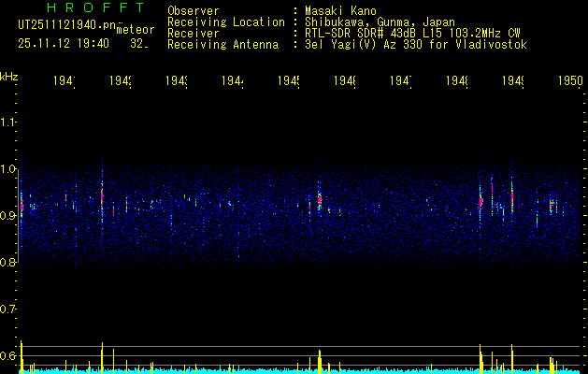The height and width of the screenshot is (374, 588).
Task: Click the Receiving Location label
Action: pyautogui.click(x=226, y=22)
